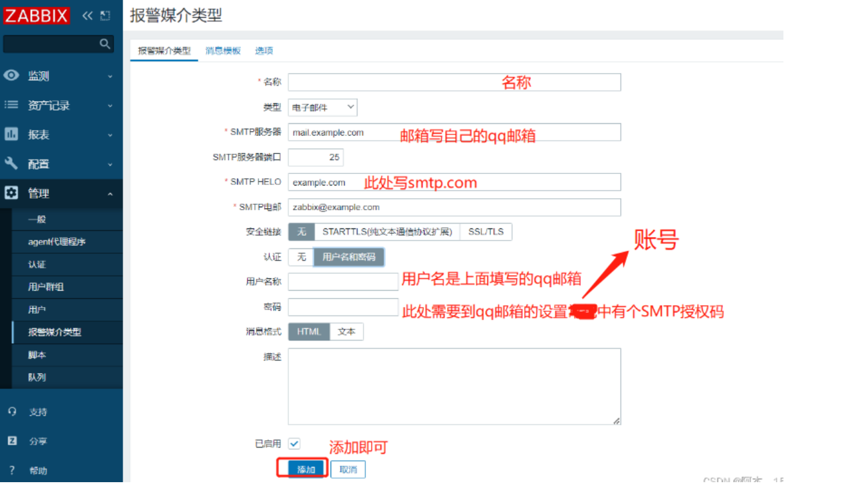Focus the SMTP服务器端口 field showing 25
Image resolution: width=868 pixels, height=487 pixels.
316,157
